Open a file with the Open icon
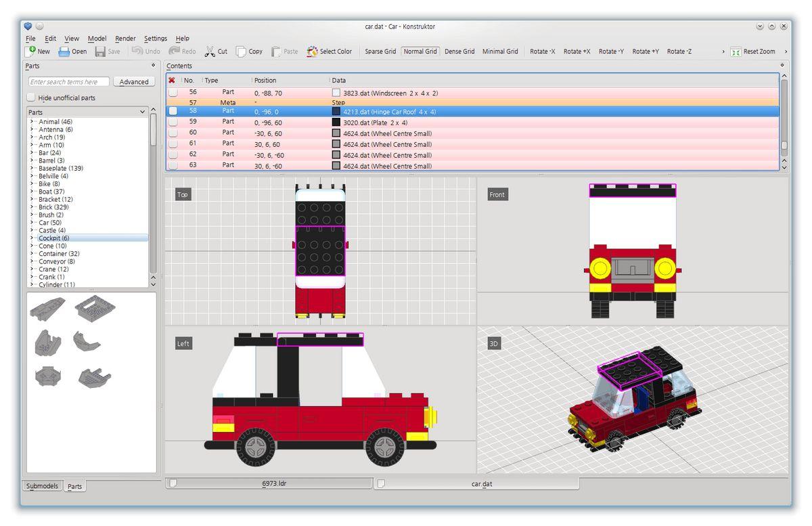Viewport: 812px width, 526px height. (64, 51)
